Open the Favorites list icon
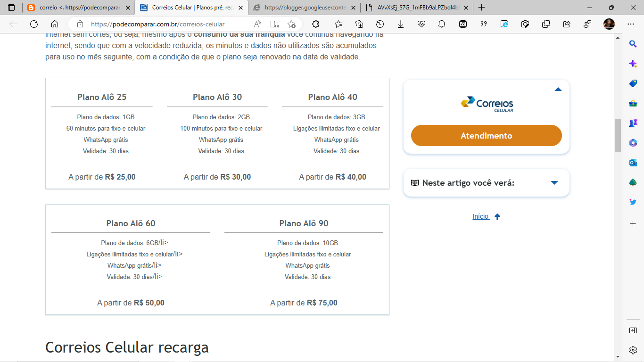Image resolution: width=644 pixels, height=362 pixels. 339,24
